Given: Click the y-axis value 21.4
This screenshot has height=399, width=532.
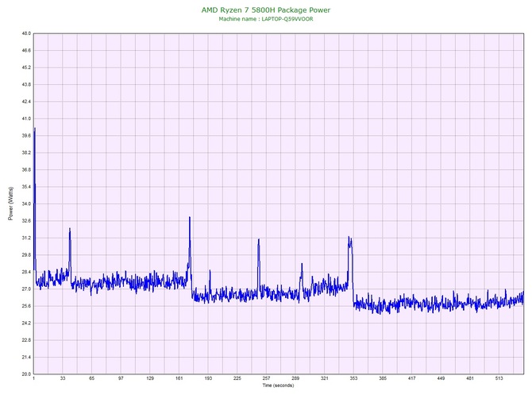Looking at the screenshot, I should tap(26, 357).
